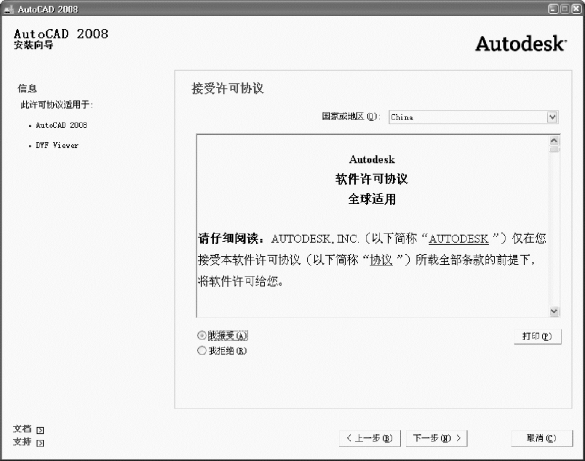585x461 pixels.
Task: Click 'AutoCAD 2008' item in info list
Action: coord(62,125)
